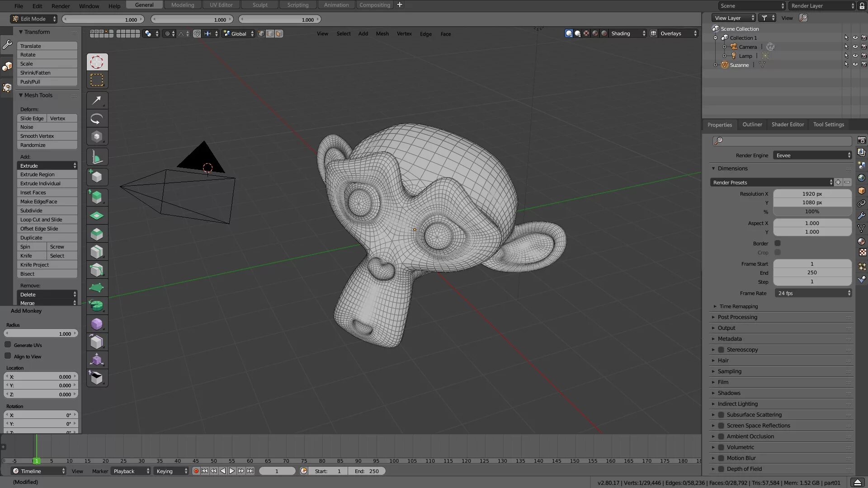Open the Edit Mode dropdown
This screenshot has height=488, width=868.
click(34, 19)
